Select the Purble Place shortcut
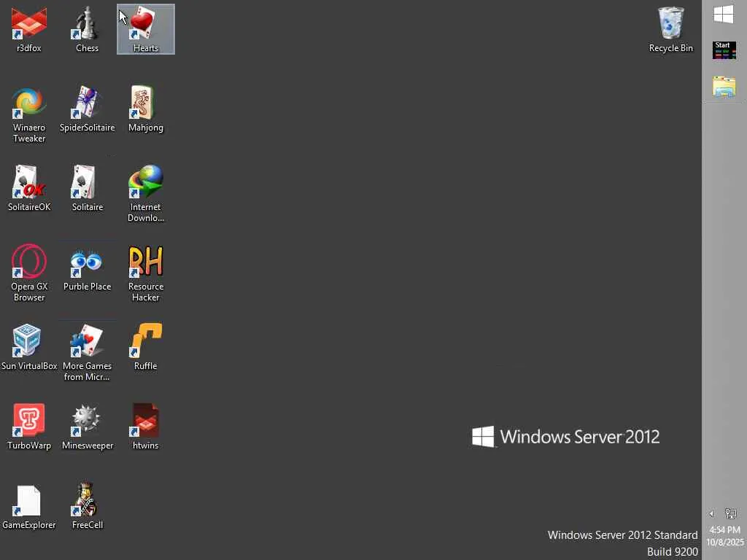Viewport: 747px width, 560px height. tap(88, 268)
